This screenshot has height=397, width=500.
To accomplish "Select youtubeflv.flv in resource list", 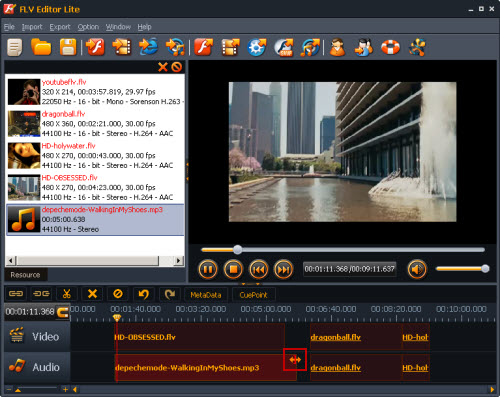I will 95,92.
